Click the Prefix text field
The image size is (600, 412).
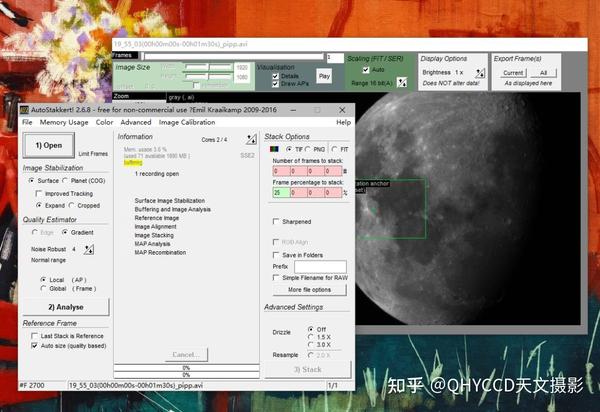(320, 267)
